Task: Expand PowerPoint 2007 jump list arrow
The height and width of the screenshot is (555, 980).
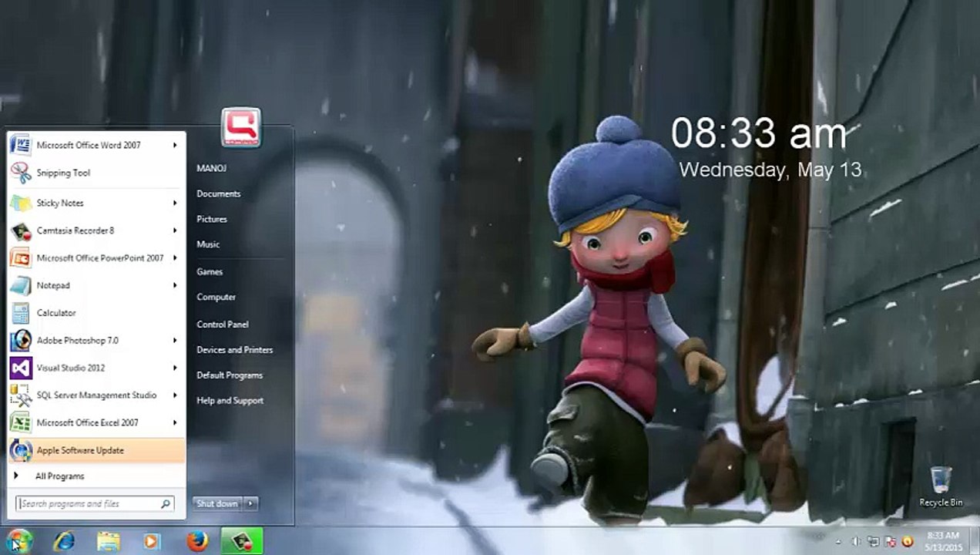Action: 175,258
